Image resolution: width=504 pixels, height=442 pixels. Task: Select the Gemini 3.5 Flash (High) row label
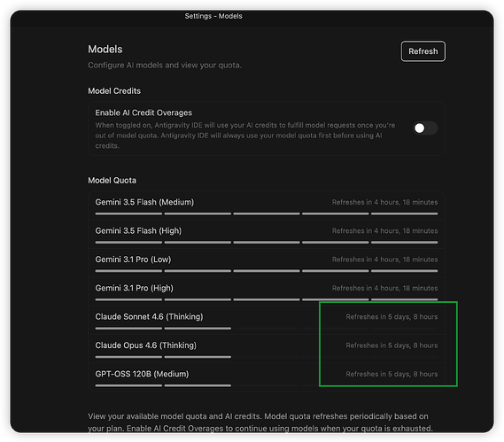[x=138, y=231]
